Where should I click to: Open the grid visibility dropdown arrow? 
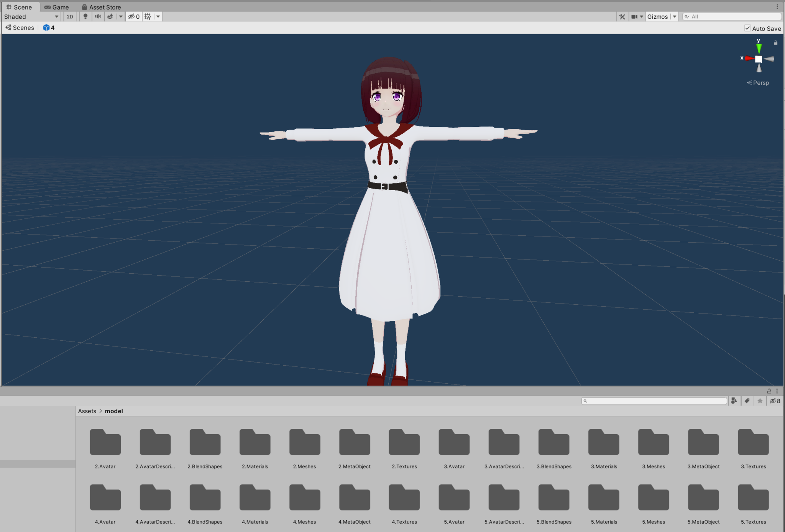click(158, 16)
